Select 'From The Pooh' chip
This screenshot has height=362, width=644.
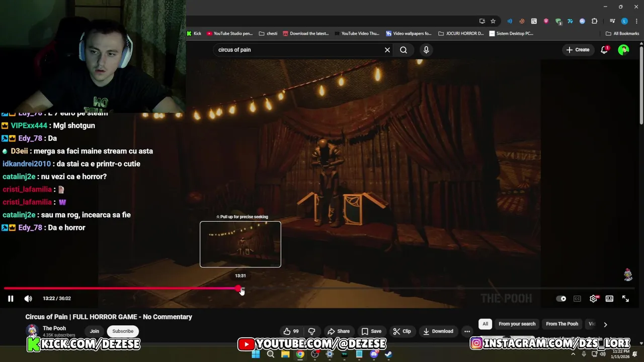(x=562, y=324)
